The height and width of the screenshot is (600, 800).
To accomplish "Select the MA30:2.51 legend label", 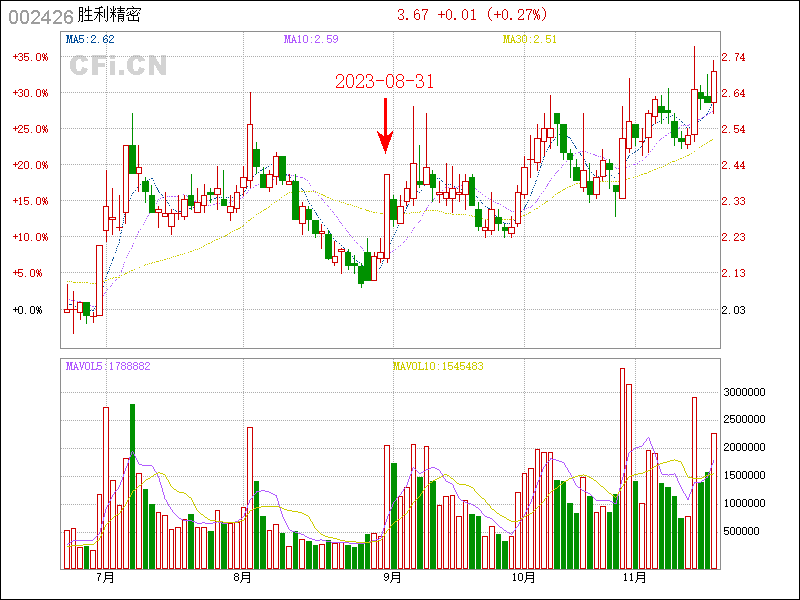I will coord(529,39).
